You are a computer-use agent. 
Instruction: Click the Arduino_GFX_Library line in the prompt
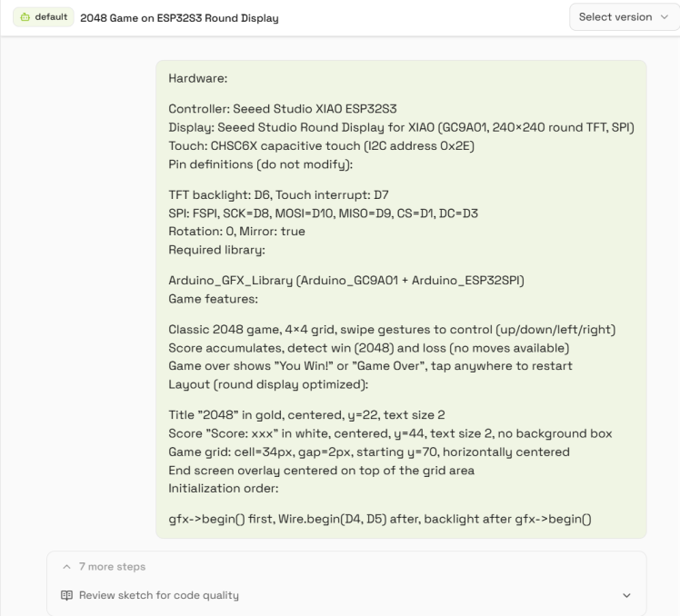346,281
